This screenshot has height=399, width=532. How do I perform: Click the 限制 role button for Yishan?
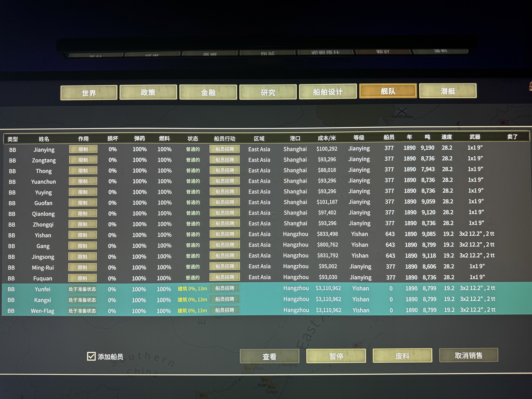click(82, 235)
